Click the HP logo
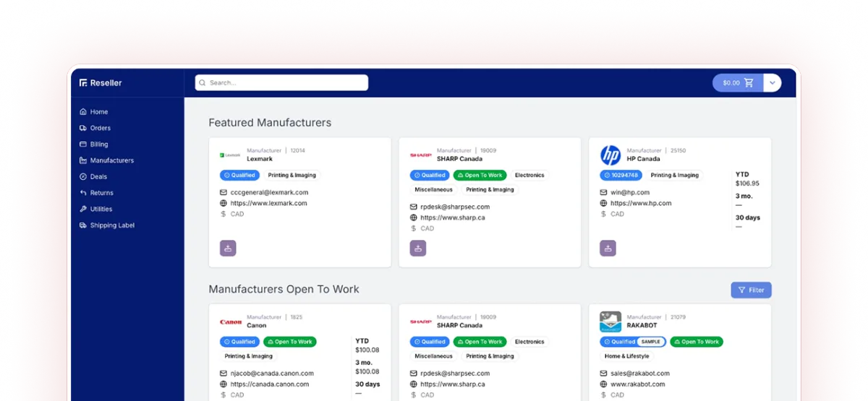This screenshot has width=868, height=401. pyautogui.click(x=610, y=155)
